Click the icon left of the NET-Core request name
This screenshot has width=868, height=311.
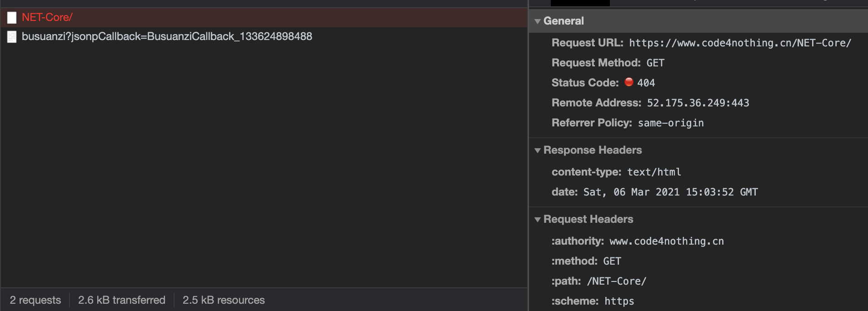pyautogui.click(x=12, y=18)
